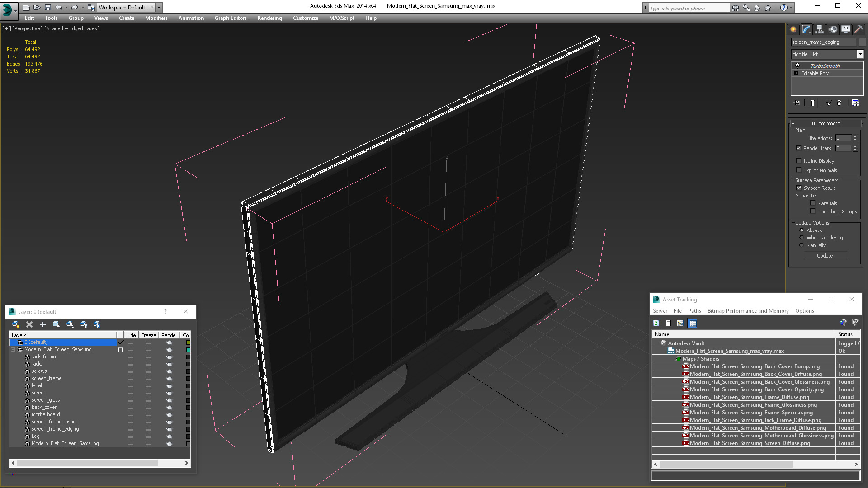This screenshot has height=488, width=868.
Task: Toggle TurboSmooth lightbulb visibility in stack
Action: [x=797, y=66]
